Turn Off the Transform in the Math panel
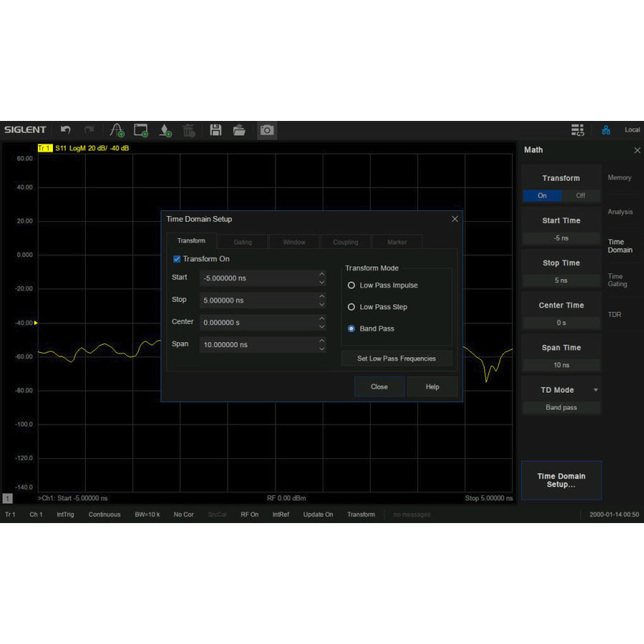The image size is (644, 644). click(580, 195)
